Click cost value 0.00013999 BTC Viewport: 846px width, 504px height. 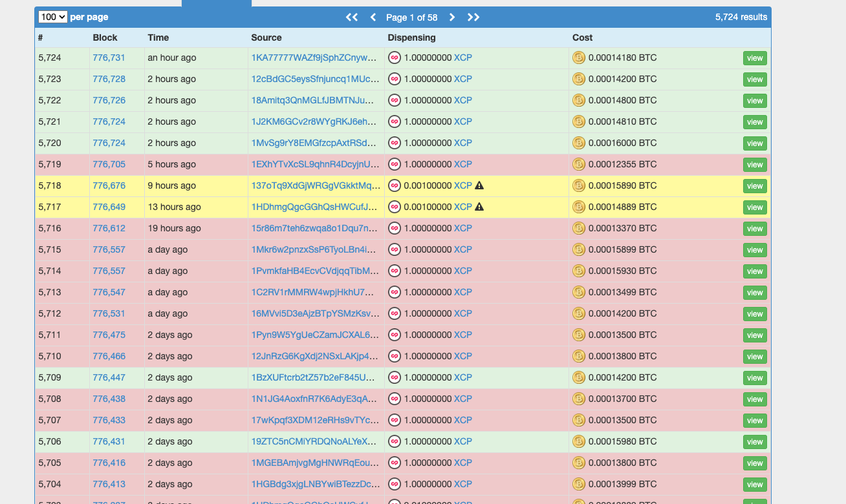622,484
